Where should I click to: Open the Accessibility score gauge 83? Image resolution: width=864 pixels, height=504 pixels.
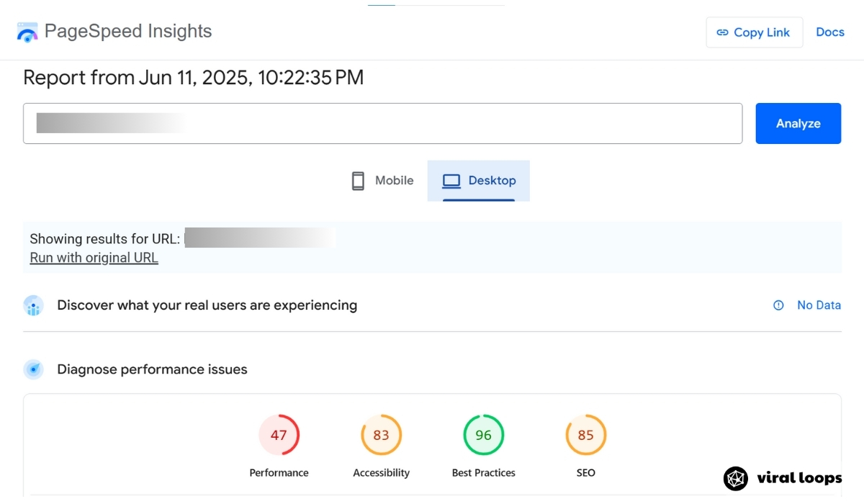tap(381, 435)
